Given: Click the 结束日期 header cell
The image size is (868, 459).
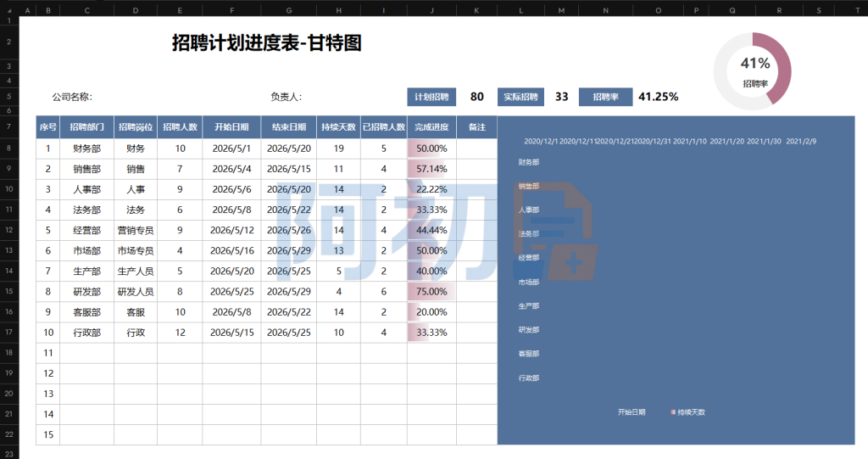Looking at the screenshot, I should 289,127.
